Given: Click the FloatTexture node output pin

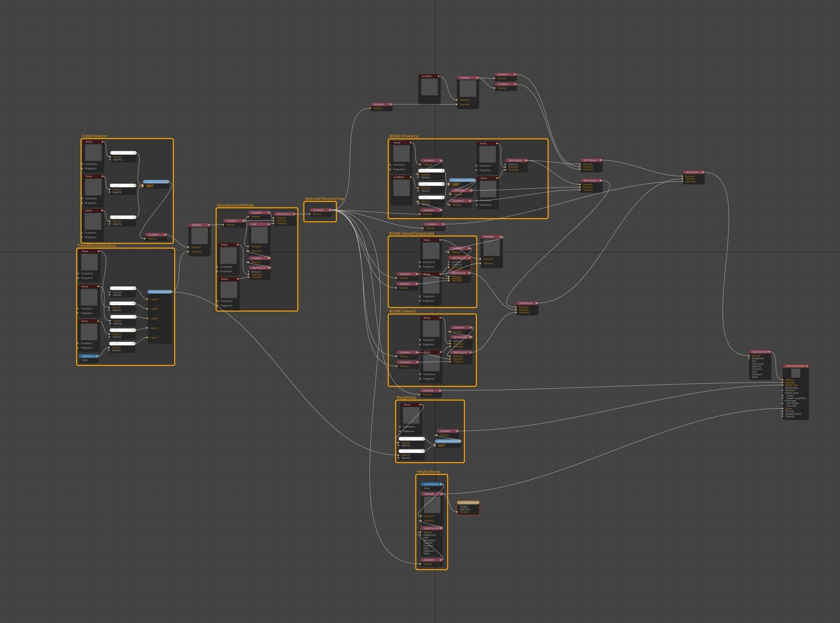Looking at the screenshot, I should pyautogui.click(x=441, y=484).
